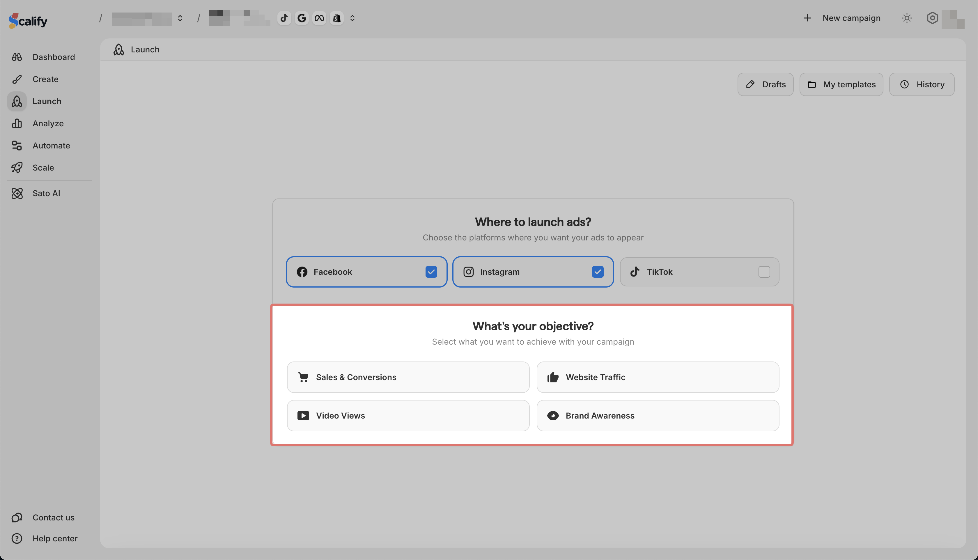Choose the Brand Awareness objective card
Screen dimensions: 978x560
658,416
